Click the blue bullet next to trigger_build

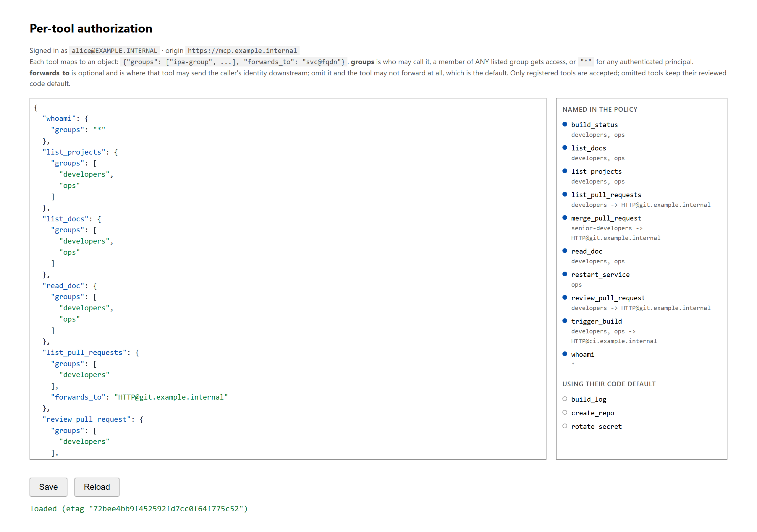[x=565, y=321]
